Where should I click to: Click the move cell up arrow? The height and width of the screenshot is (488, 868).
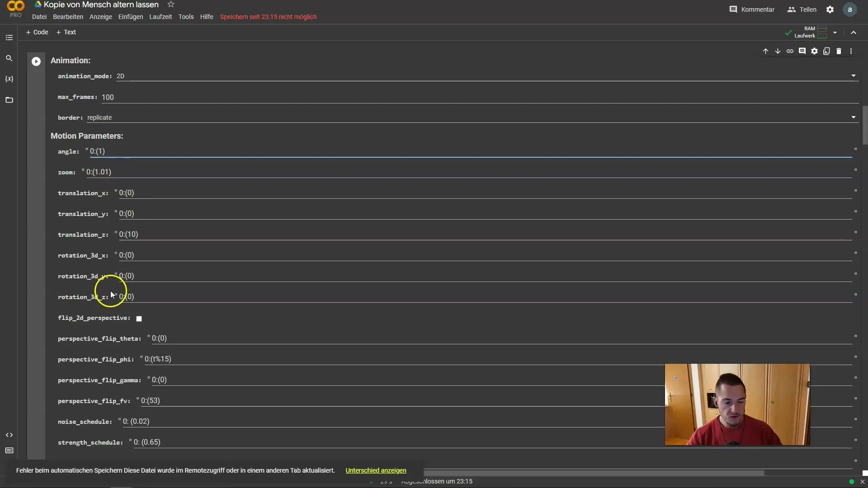(x=765, y=51)
